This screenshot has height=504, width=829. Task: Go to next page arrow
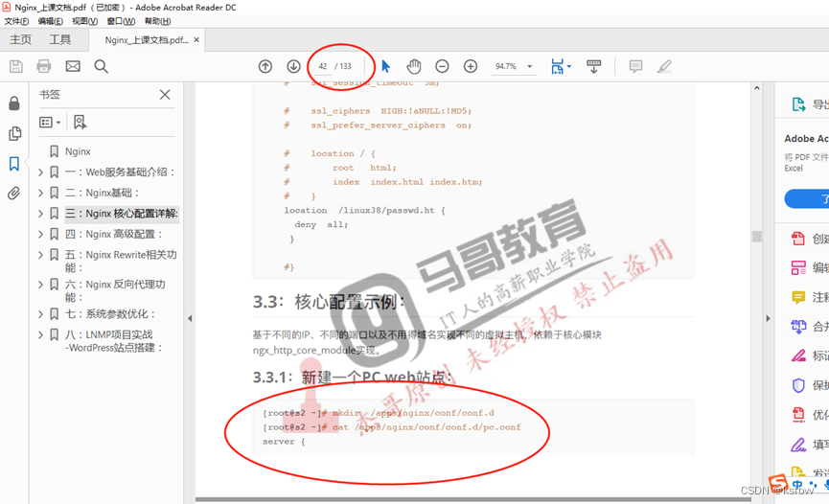coord(293,66)
